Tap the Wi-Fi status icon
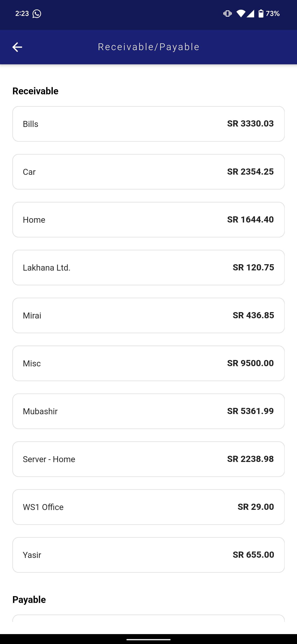The width and height of the screenshot is (297, 644). (240, 13)
